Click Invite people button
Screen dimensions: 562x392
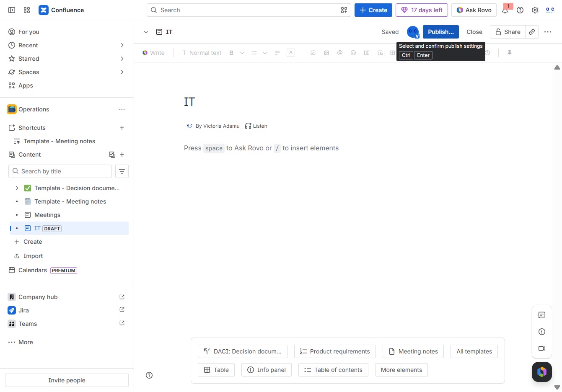pos(67,380)
